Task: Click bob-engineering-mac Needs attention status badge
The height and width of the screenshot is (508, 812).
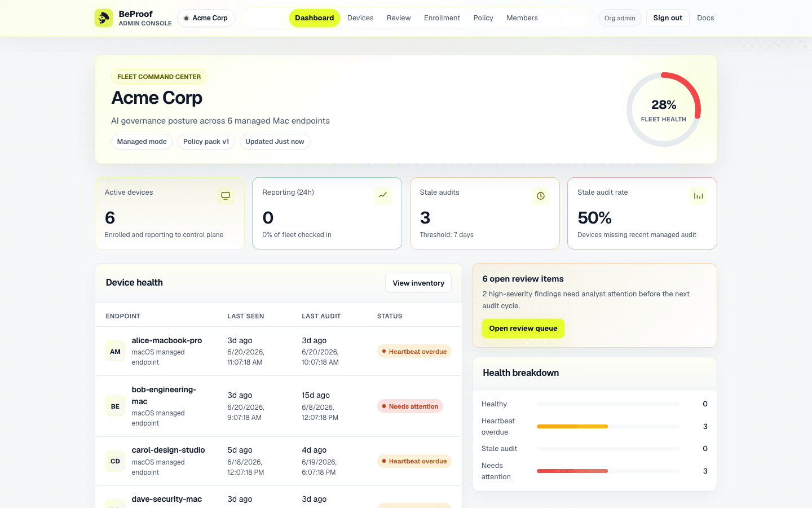Action: 410,406
